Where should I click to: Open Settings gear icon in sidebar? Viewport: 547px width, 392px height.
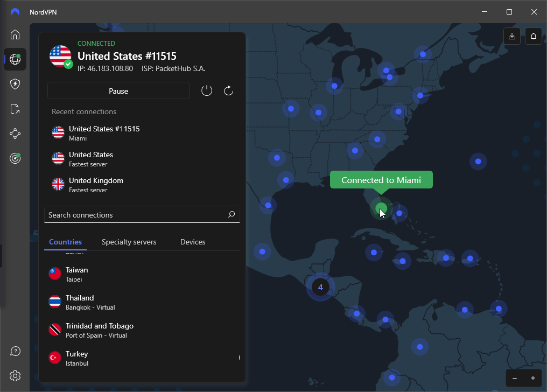(15, 376)
